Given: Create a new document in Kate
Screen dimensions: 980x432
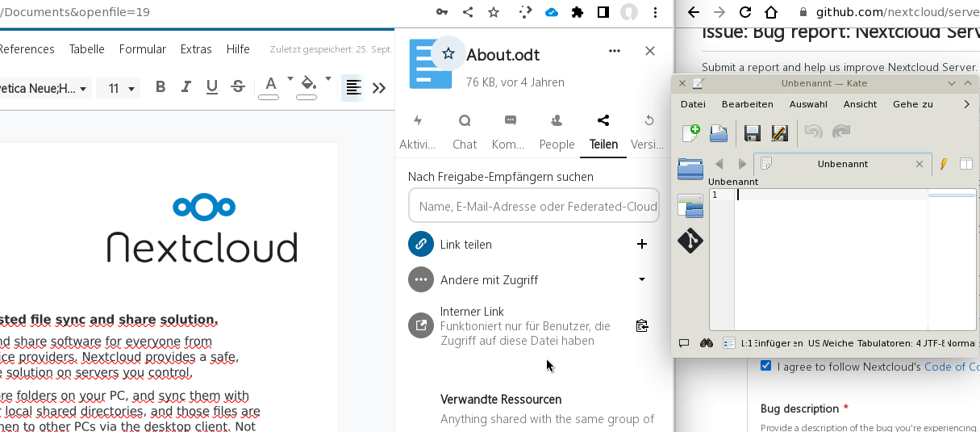Looking at the screenshot, I should tap(691, 132).
